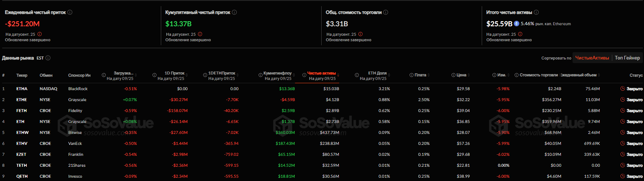Screen dimensions: 644x181
Task: Click red warning icon under $13.37B
Action: (200, 34)
